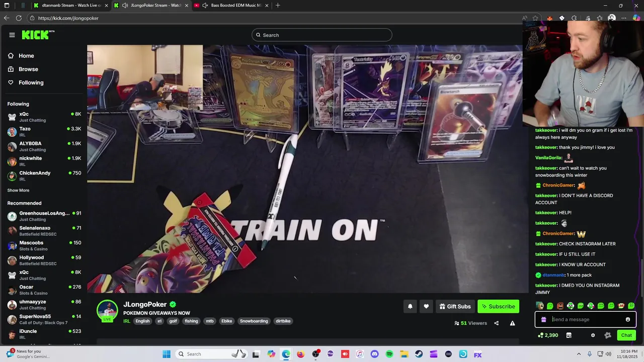Viewport: 644px width, 362px height.
Task: Open the chat shop icon
Action: coord(569,335)
